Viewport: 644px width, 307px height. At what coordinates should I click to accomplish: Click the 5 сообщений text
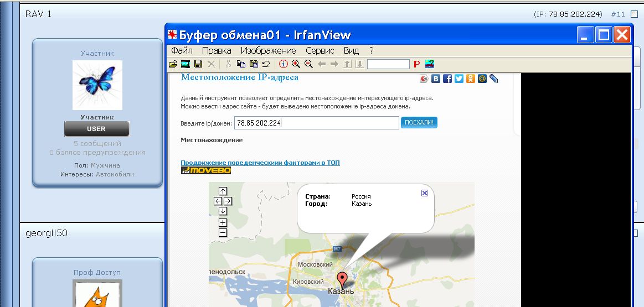(x=97, y=144)
